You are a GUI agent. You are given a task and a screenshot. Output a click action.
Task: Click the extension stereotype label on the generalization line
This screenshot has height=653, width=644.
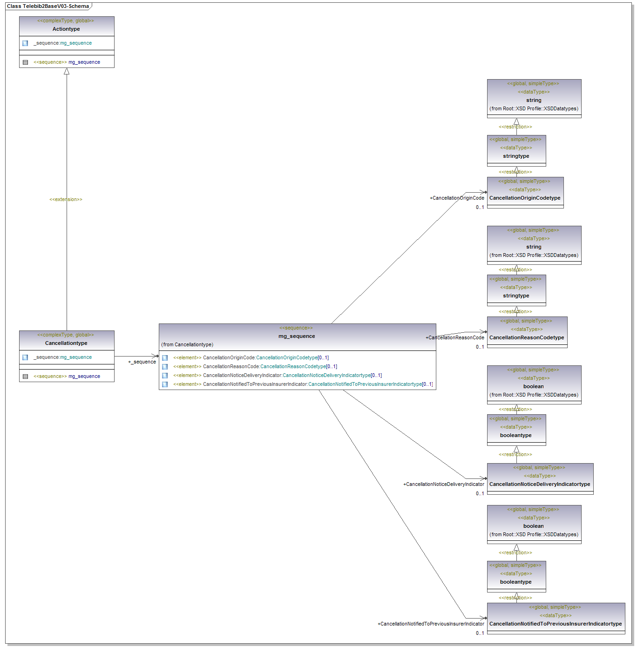66,200
